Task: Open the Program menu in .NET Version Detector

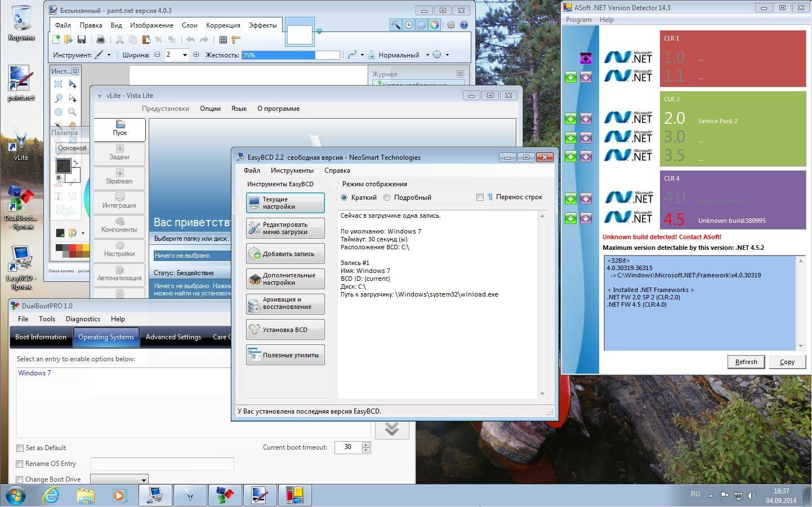Action: (x=578, y=20)
